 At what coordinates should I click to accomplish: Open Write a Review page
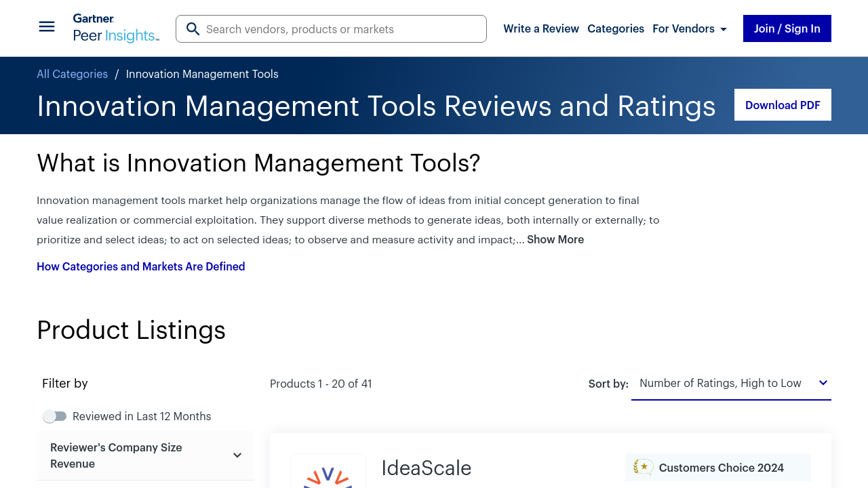click(x=541, y=28)
